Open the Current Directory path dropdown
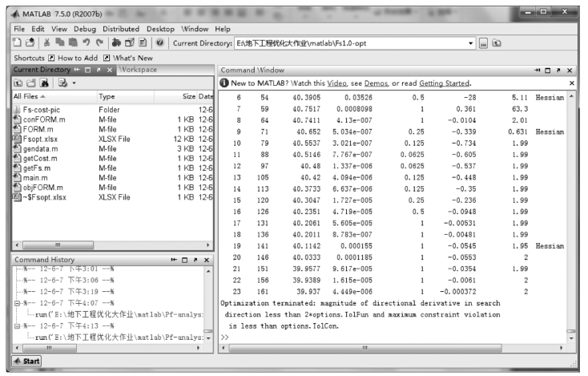The height and width of the screenshot is (376, 588). [x=470, y=43]
